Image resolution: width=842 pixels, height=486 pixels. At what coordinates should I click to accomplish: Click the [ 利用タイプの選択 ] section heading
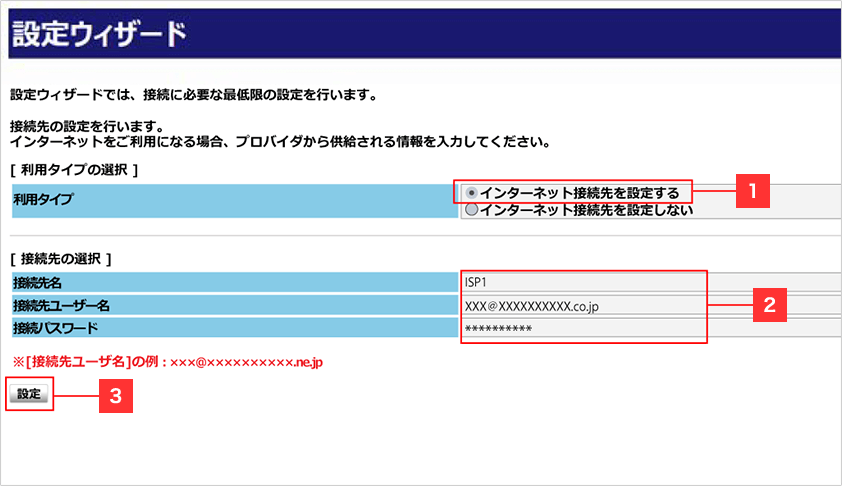pos(73,169)
